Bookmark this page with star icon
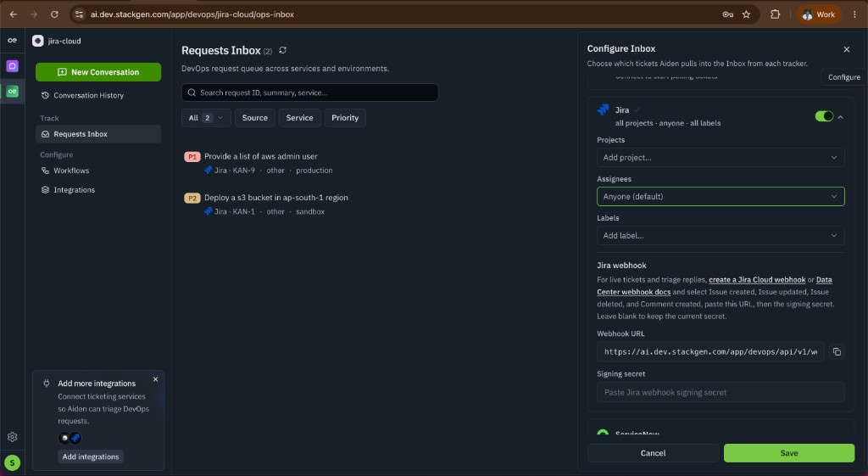Image resolution: width=868 pixels, height=476 pixels. (746, 14)
